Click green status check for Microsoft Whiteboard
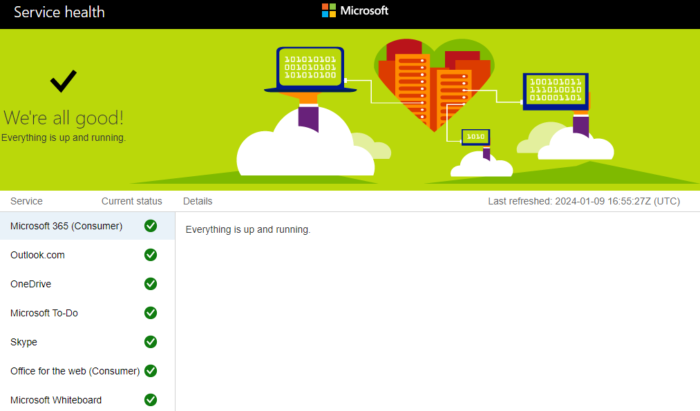 [x=150, y=400]
